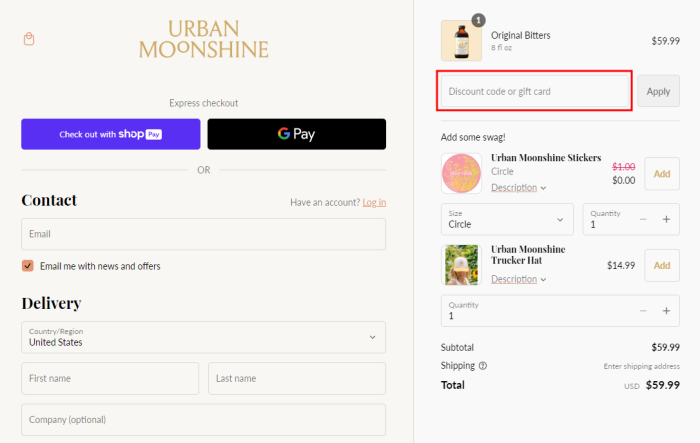Focus the Email input field
The height and width of the screenshot is (443, 700).
pos(204,234)
